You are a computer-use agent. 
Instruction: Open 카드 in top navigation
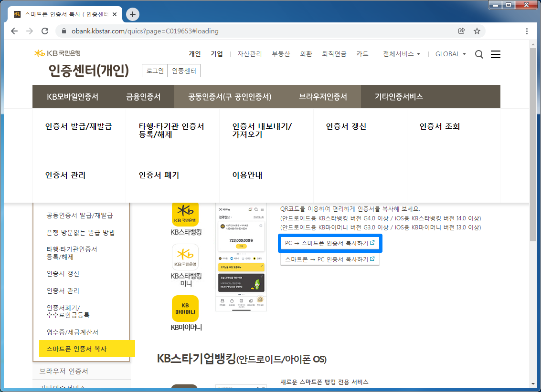[362, 54]
